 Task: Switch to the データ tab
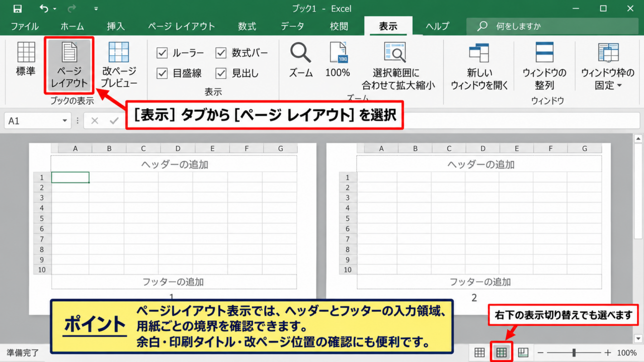(x=292, y=26)
